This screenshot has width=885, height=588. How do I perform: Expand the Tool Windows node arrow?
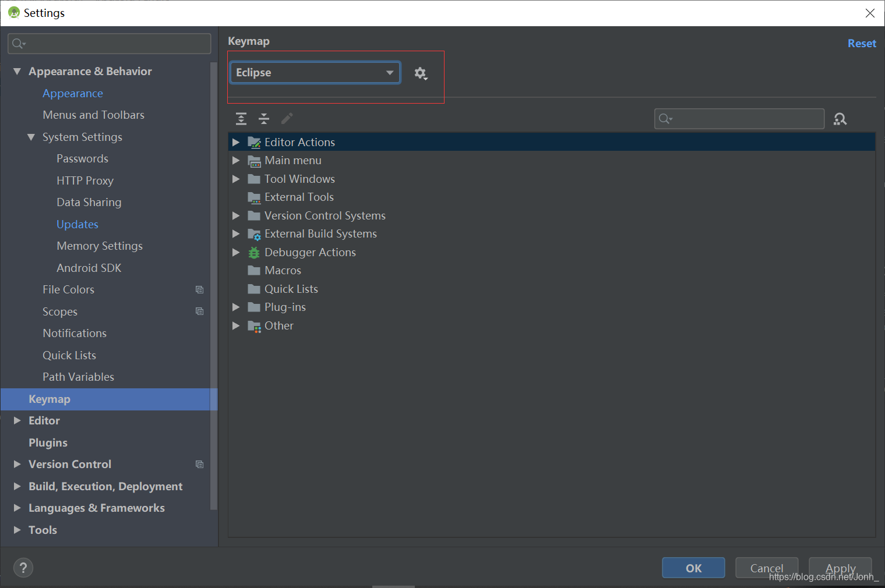236,179
